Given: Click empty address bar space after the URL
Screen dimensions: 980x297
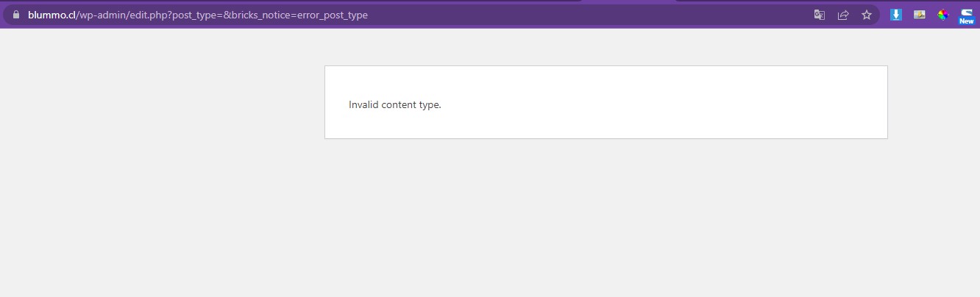Looking at the screenshot, I should (x=589, y=15).
